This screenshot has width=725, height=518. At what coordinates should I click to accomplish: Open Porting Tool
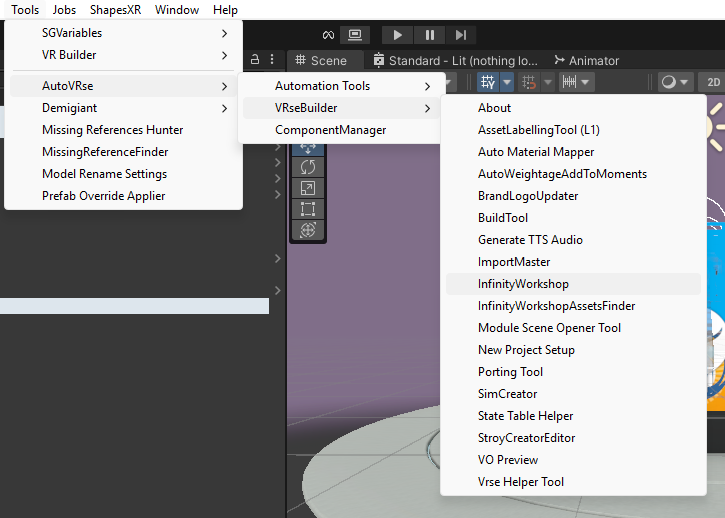pos(573,372)
